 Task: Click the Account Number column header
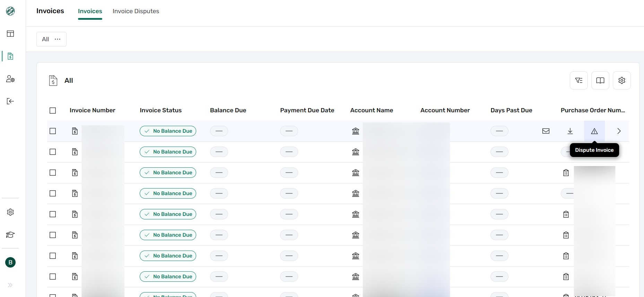coord(445,110)
